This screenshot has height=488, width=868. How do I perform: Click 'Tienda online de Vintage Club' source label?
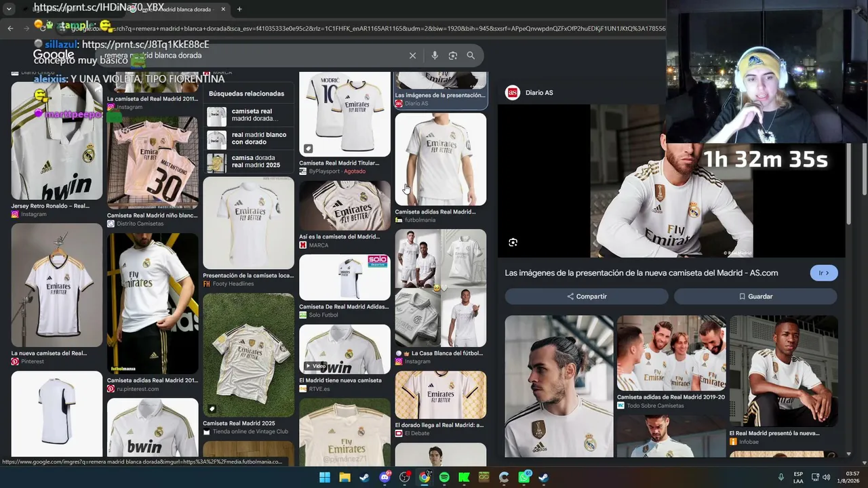tap(250, 432)
